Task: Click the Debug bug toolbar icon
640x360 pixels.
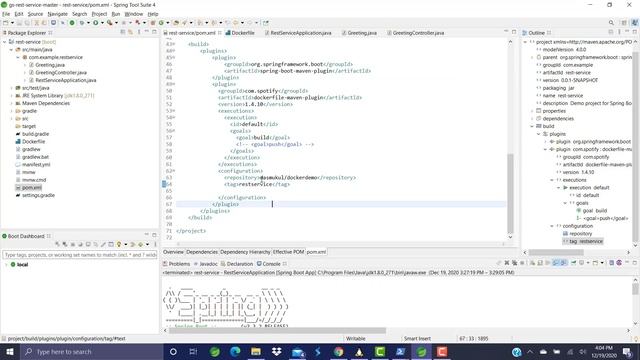Action: [x=82, y=23]
